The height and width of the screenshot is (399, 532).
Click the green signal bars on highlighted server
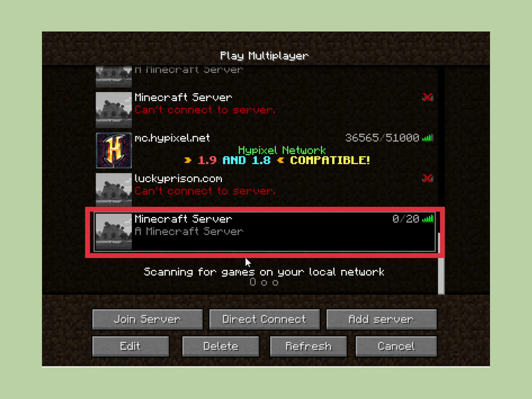429,218
